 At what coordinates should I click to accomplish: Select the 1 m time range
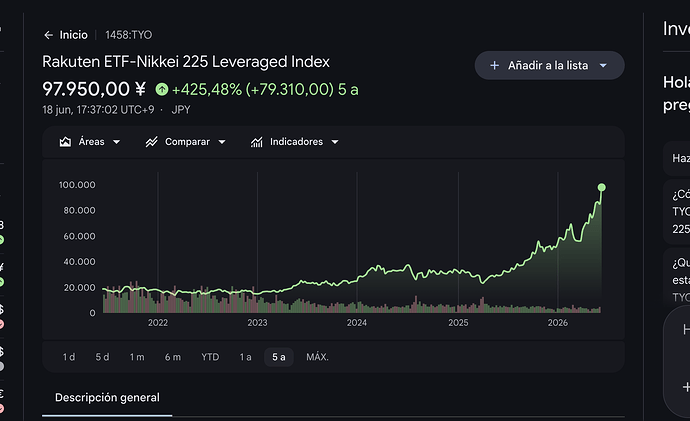[x=137, y=357]
